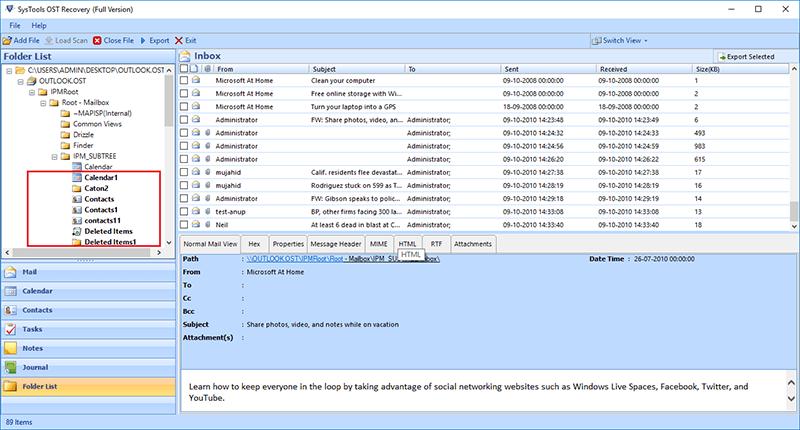Image resolution: width=800 pixels, height=430 pixels.
Task: Collapse the C:\USERS\ADMIN root tree node
Action: [x=9, y=70]
